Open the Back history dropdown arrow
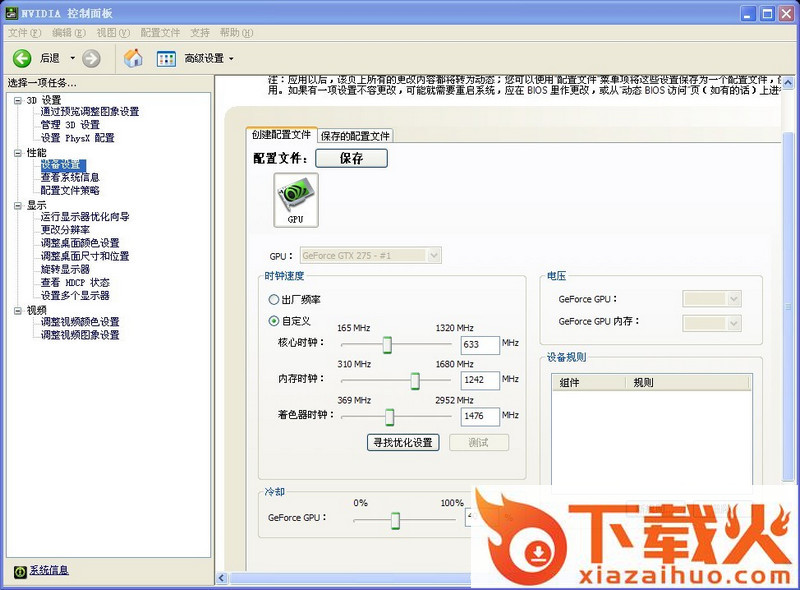This screenshot has height=590, width=800. (72, 58)
